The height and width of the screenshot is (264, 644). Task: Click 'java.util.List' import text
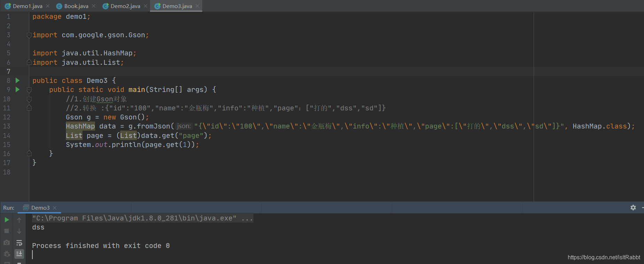(x=91, y=63)
